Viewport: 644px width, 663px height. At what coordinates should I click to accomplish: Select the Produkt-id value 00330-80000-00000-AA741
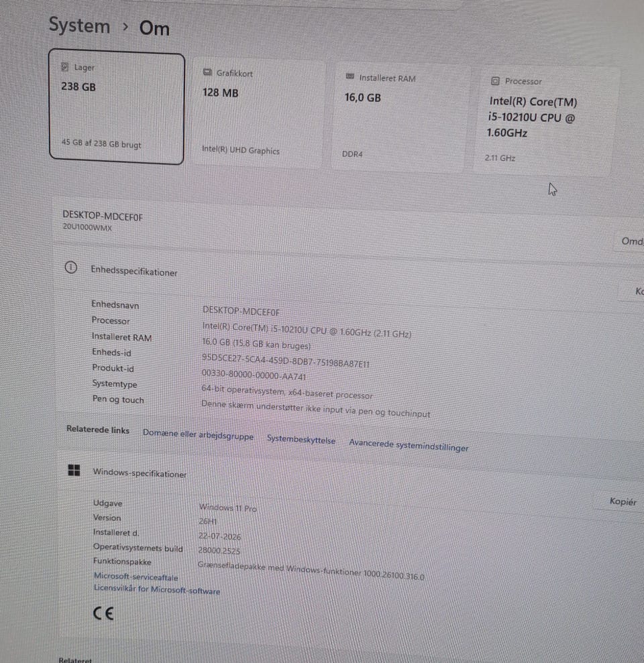point(254,374)
